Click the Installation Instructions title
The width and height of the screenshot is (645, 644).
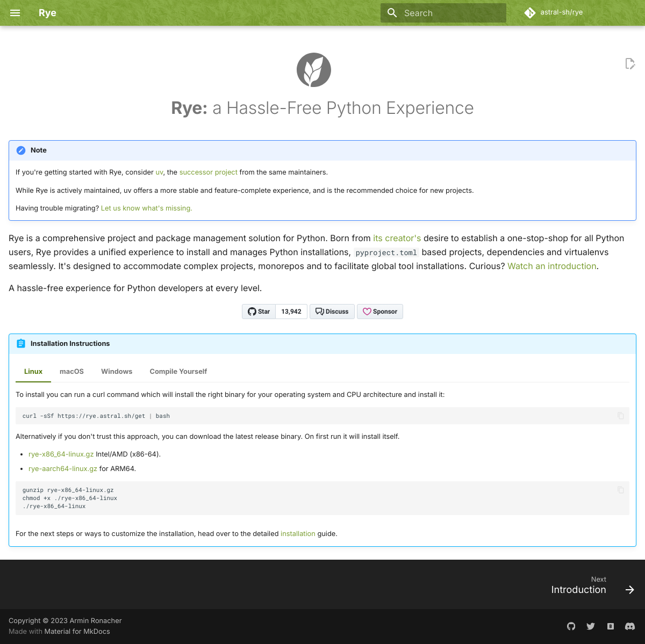70,344
